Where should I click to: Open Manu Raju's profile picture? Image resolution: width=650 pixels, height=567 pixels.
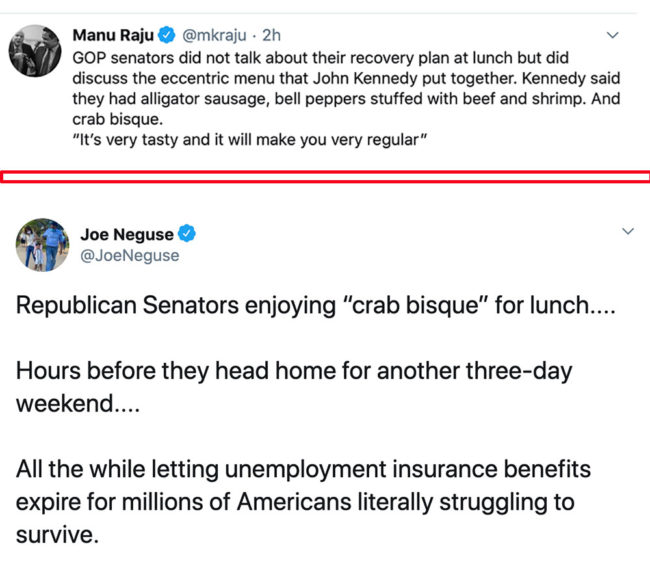pyautogui.click(x=35, y=50)
